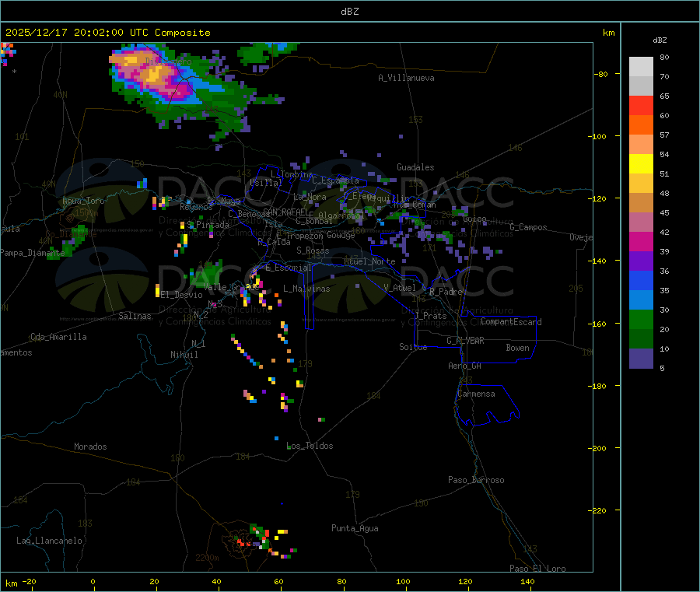Click the dBZ title at top
The height and width of the screenshot is (592, 700).
pyautogui.click(x=349, y=12)
